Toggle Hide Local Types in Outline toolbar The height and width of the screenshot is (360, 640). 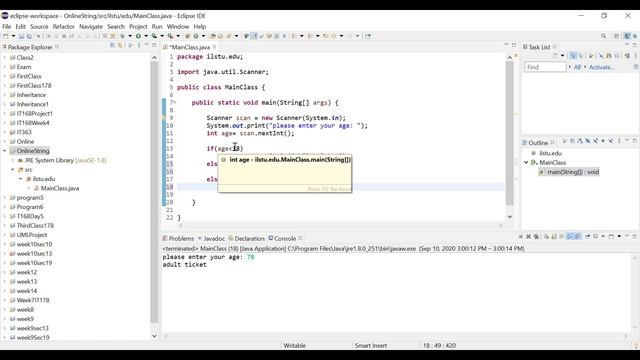pyautogui.click(x=611, y=141)
